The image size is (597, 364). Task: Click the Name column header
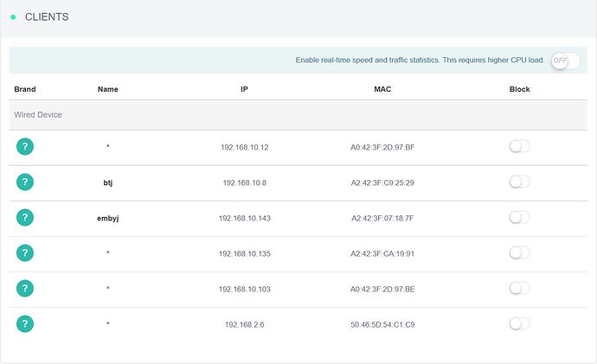click(x=107, y=89)
